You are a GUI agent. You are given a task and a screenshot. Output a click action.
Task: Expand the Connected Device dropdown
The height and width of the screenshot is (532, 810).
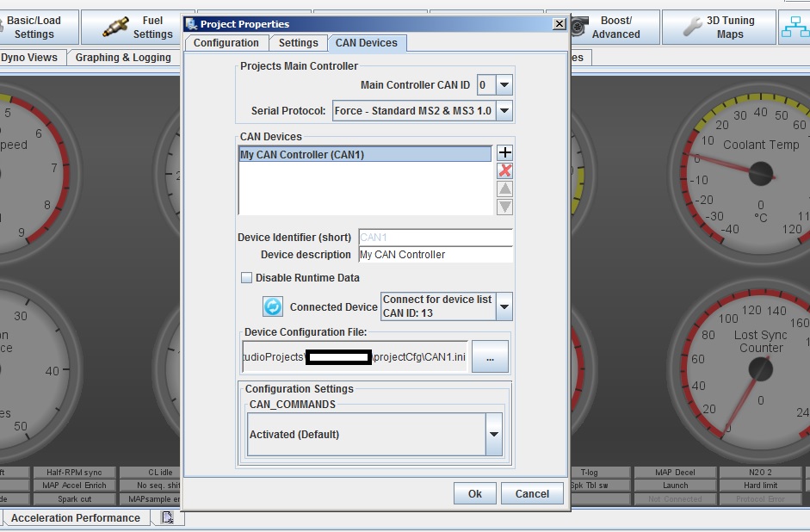pos(504,306)
